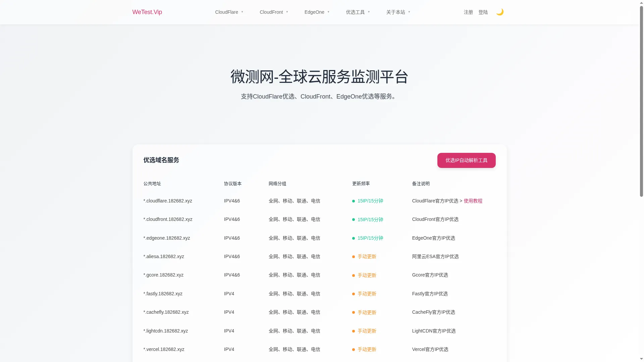Click the 协议版本 column header
The height and width of the screenshot is (362, 644).
click(x=233, y=184)
